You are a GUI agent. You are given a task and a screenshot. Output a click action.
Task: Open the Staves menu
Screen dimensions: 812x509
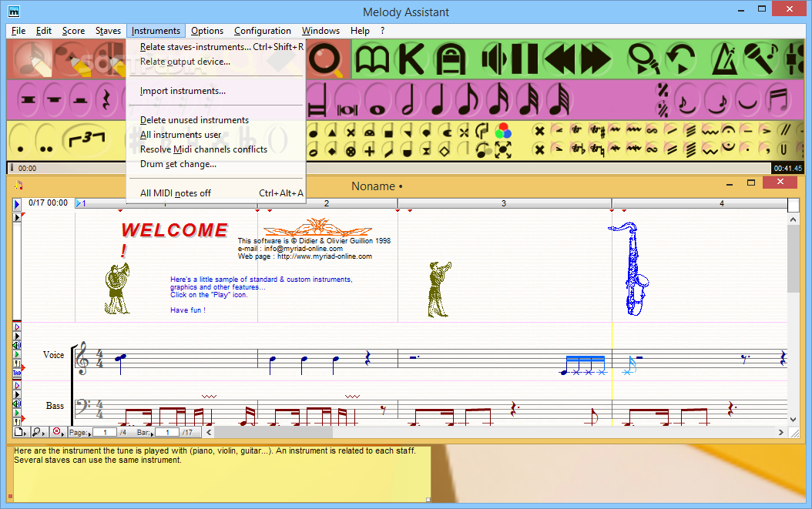(108, 31)
